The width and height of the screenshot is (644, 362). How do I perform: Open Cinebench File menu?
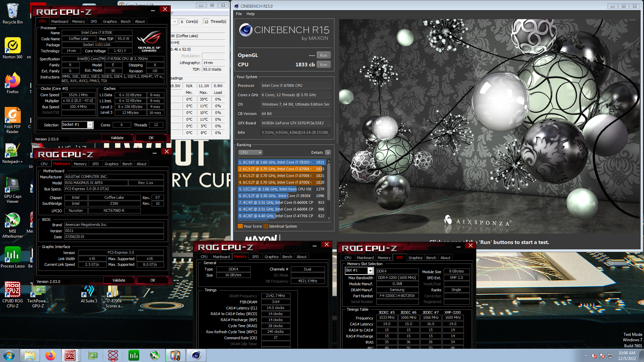(239, 14)
